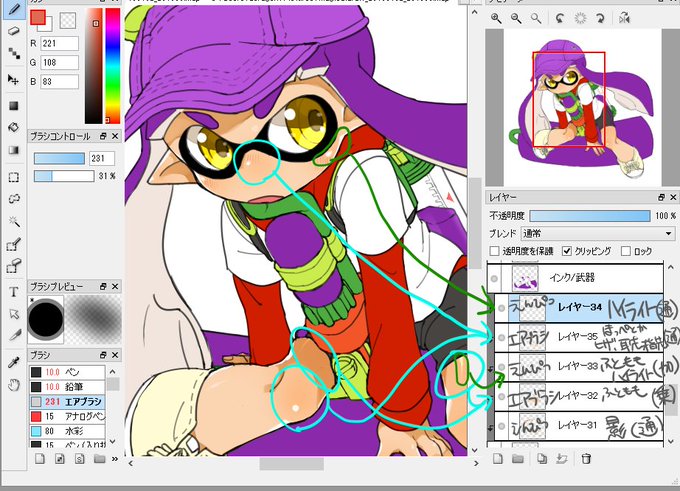The image size is (680, 491).
Task: Rotate the canvas view right
Action: [x=600, y=18]
